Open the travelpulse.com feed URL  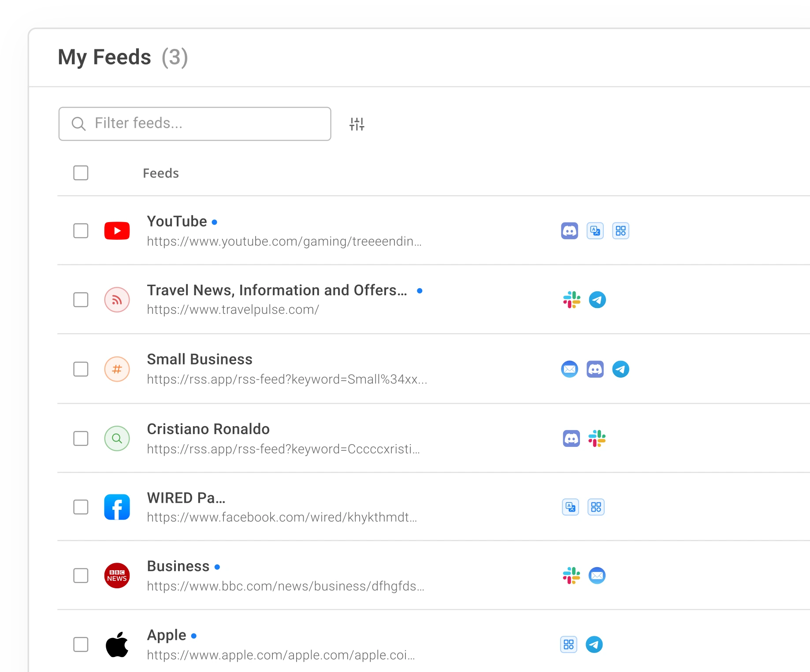click(233, 310)
